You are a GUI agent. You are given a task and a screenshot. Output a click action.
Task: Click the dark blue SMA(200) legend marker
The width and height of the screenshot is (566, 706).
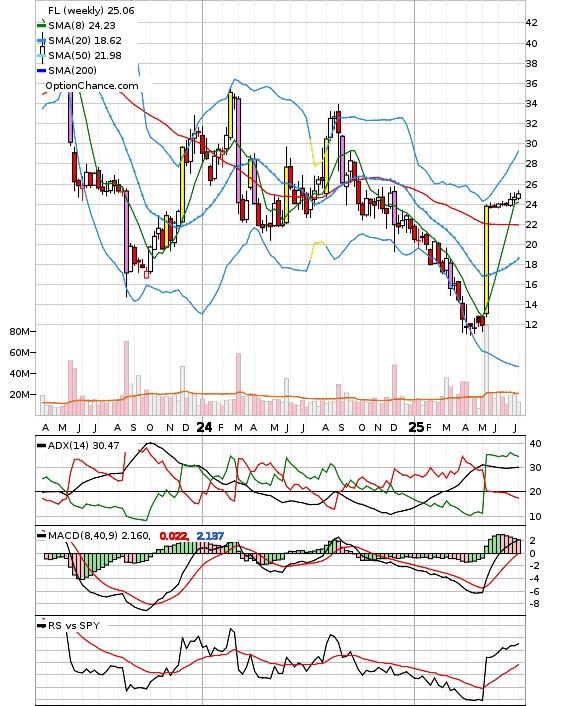41,70
